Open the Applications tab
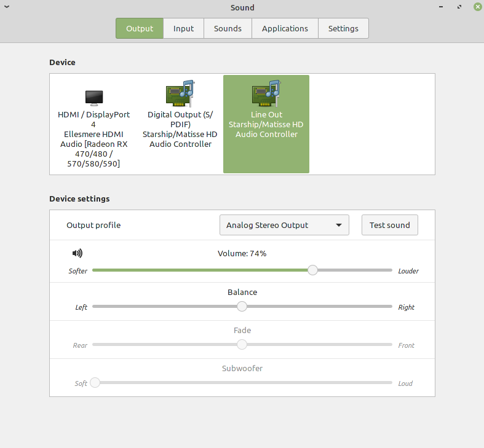 285,28
